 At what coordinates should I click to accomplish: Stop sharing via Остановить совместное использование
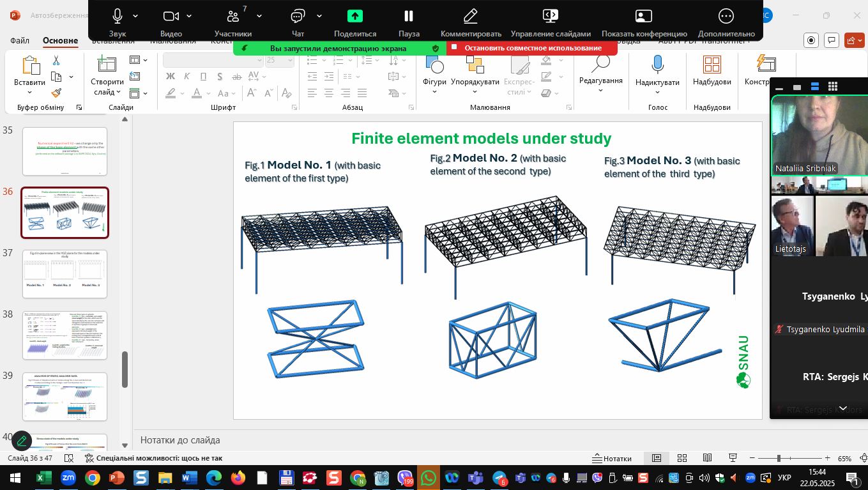click(532, 48)
